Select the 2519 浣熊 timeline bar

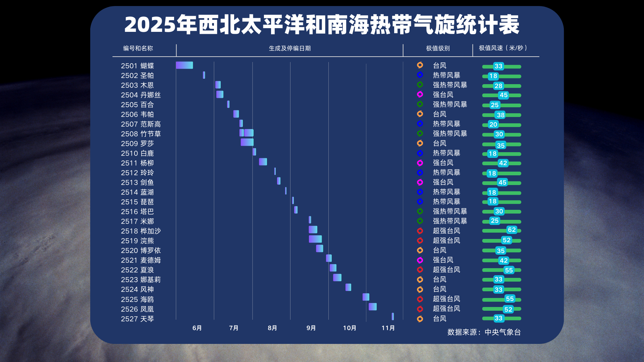point(315,239)
